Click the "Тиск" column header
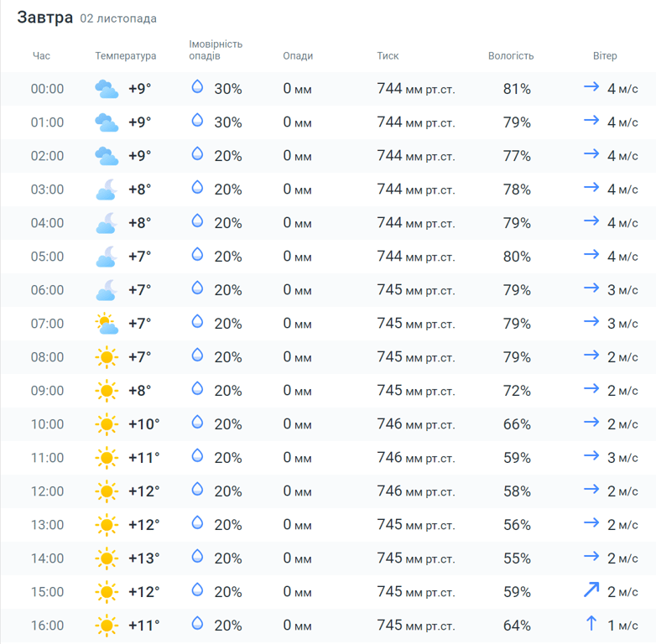Screen dimensions: 656x644 pos(388,56)
